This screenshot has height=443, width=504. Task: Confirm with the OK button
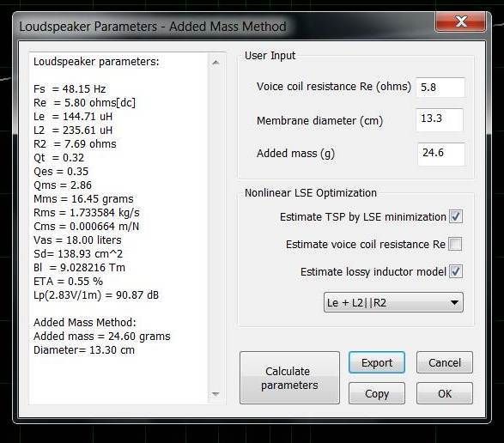[445, 393]
